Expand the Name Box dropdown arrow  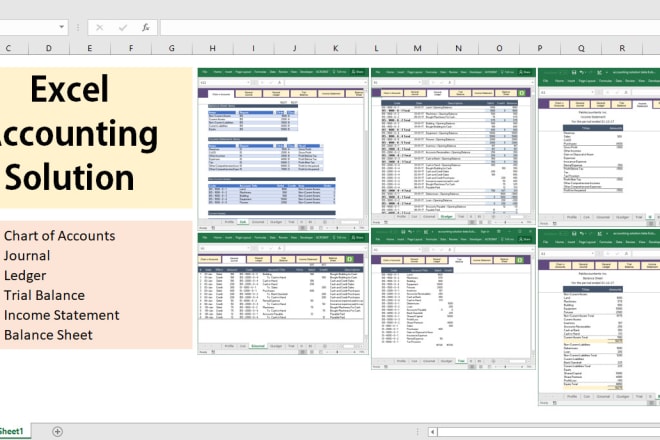click(x=61, y=27)
